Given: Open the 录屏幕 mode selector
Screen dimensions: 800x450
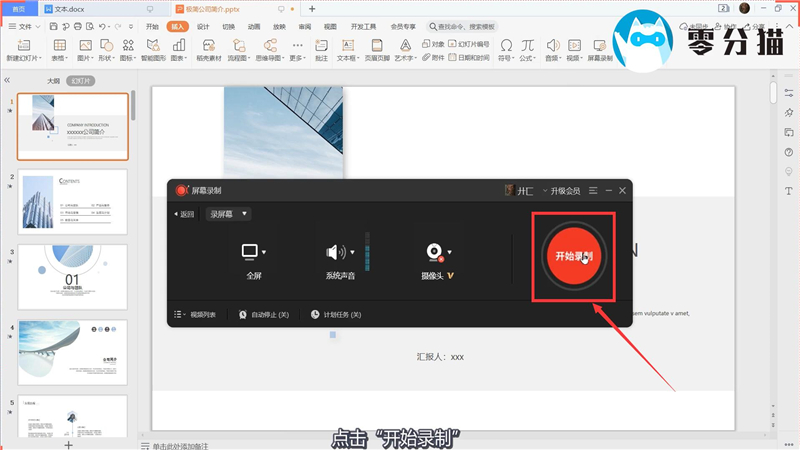Looking at the screenshot, I should click(x=229, y=214).
